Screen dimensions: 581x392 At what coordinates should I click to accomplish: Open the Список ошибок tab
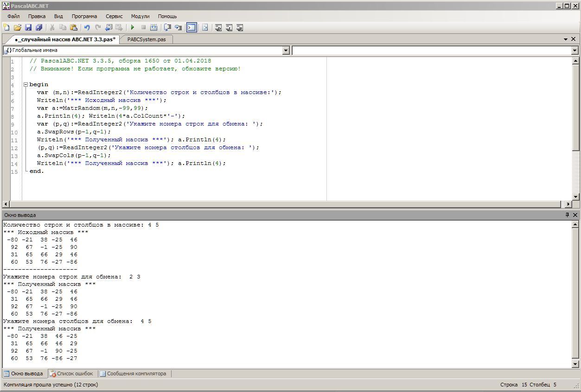(x=72, y=373)
